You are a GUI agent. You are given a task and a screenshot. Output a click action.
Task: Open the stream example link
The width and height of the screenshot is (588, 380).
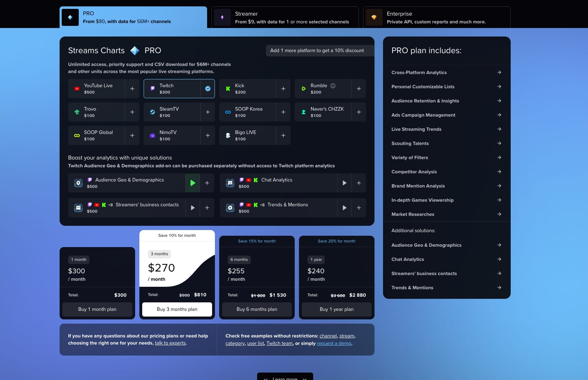(x=347, y=336)
